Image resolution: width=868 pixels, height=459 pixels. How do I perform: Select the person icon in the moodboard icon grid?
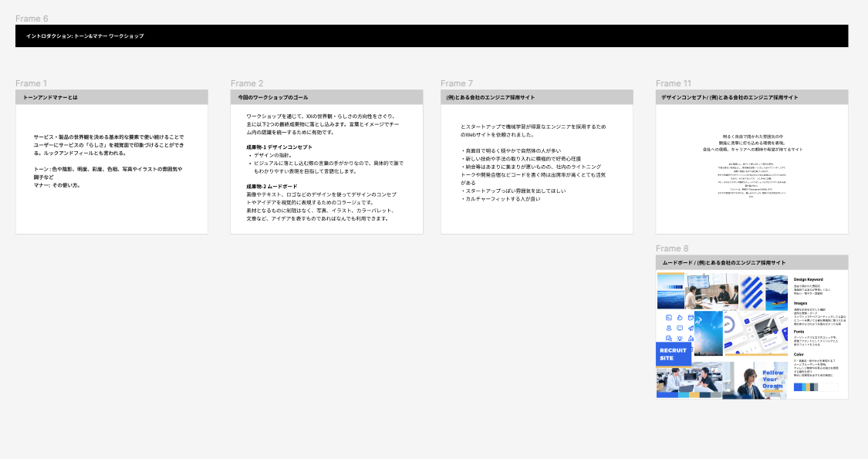point(669,328)
